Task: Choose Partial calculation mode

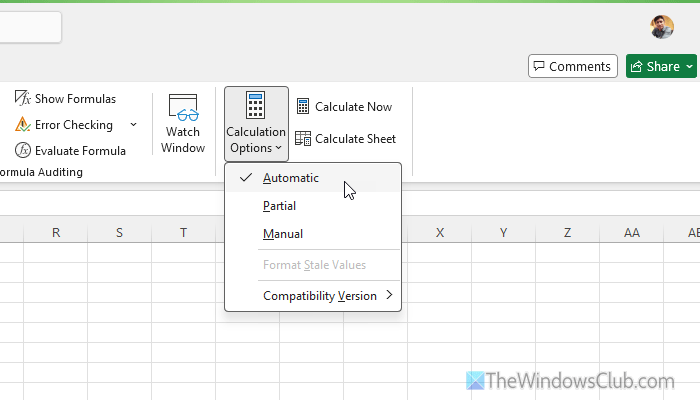Action: point(279,206)
